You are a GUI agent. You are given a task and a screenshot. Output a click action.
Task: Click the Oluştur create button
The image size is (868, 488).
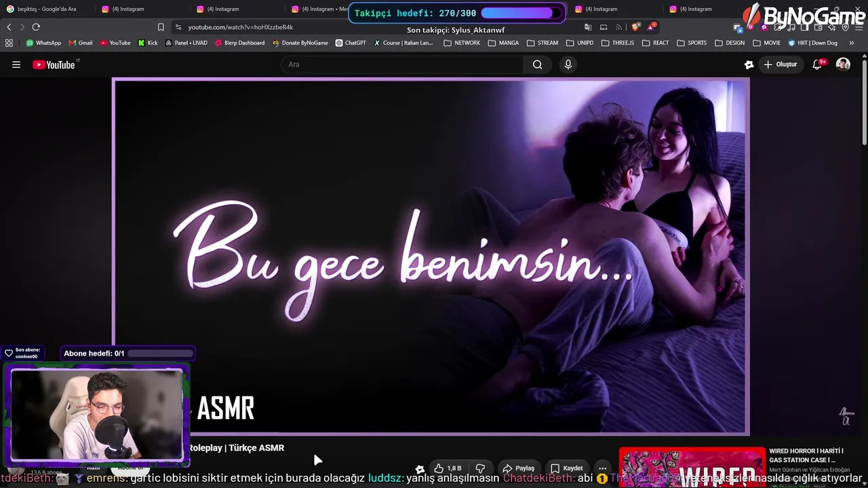pos(780,64)
